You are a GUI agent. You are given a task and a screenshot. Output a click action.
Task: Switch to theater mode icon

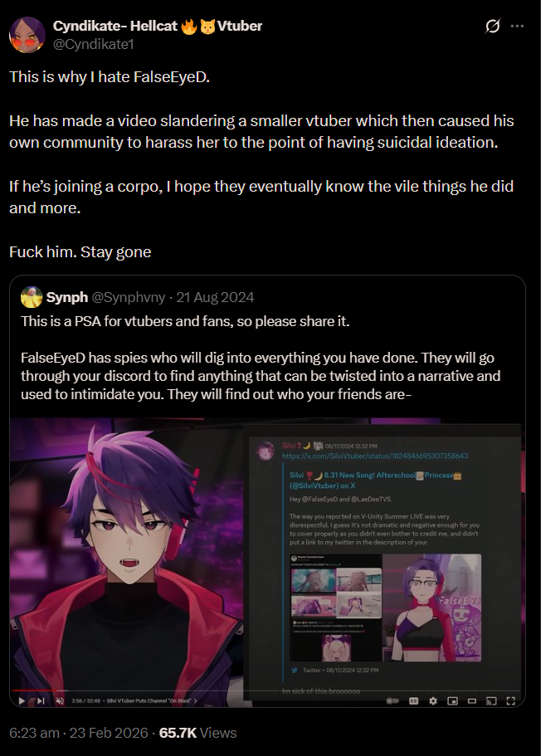472,701
